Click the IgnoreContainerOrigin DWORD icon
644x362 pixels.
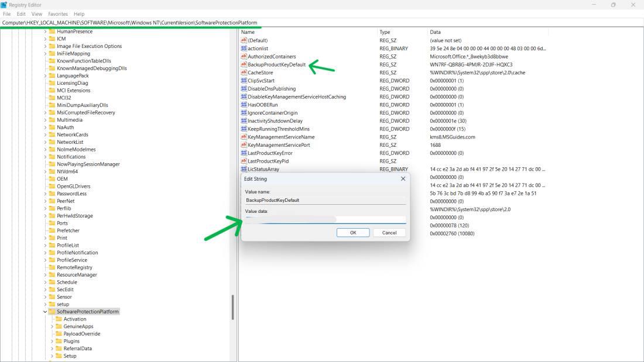[x=244, y=112]
